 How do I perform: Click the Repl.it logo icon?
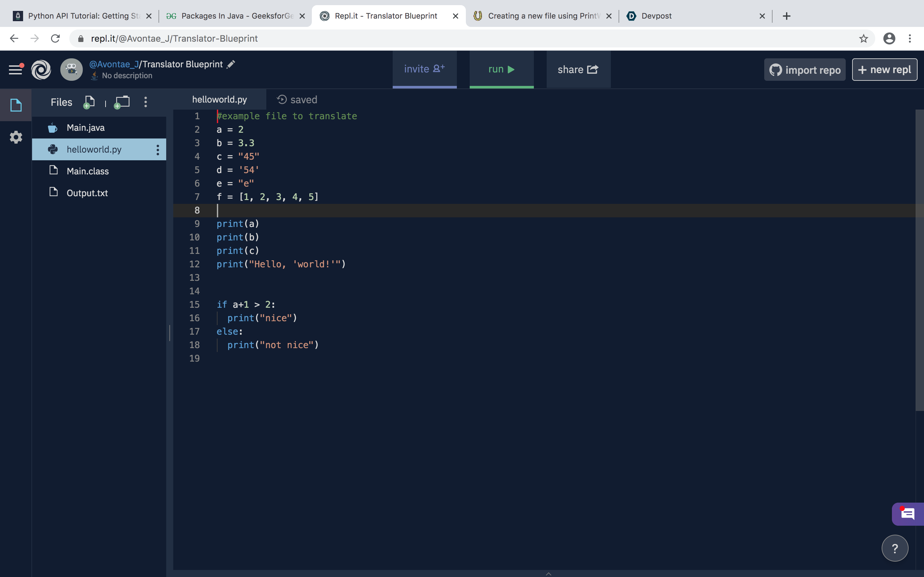tap(41, 70)
